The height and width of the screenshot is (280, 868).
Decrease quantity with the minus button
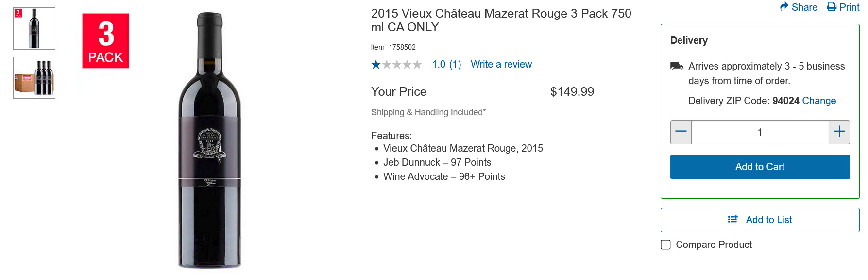click(681, 132)
